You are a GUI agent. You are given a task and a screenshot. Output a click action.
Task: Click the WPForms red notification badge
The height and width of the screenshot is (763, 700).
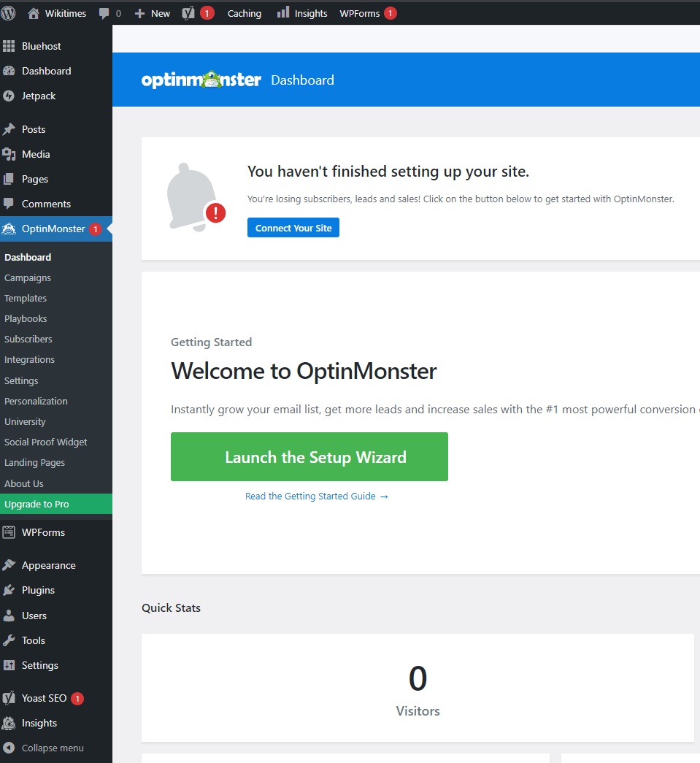(x=390, y=13)
